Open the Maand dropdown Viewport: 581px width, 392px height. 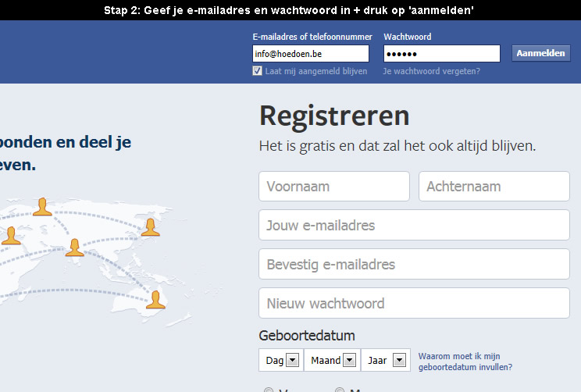point(333,360)
